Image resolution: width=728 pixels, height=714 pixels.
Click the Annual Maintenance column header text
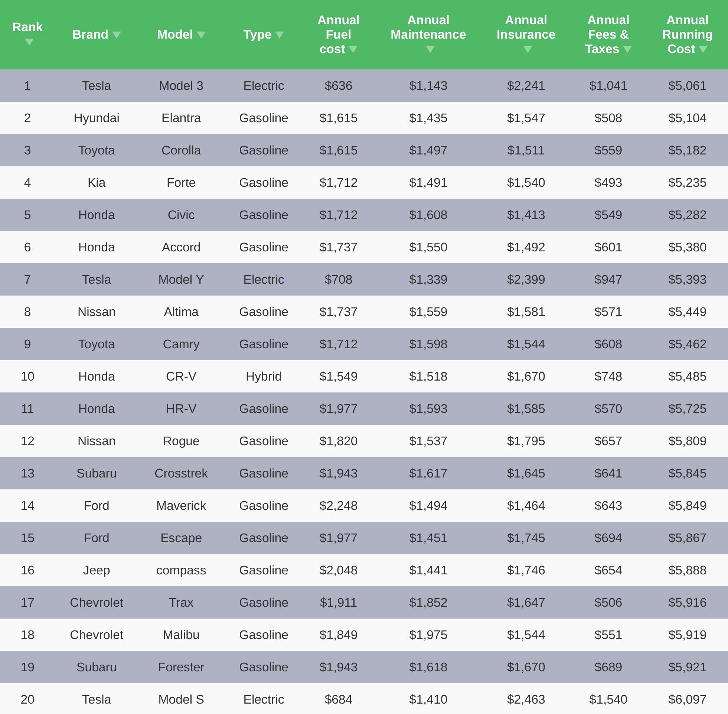[x=428, y=27]
